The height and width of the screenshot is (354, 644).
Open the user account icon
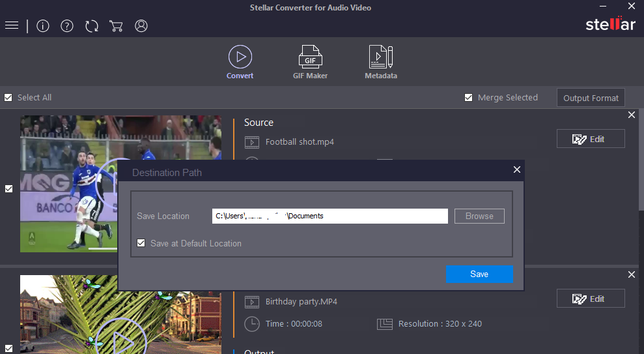141,26
